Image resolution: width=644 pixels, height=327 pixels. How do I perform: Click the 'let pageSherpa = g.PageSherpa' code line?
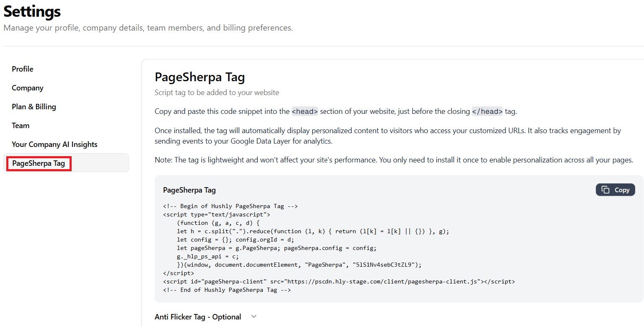[277, 248]
